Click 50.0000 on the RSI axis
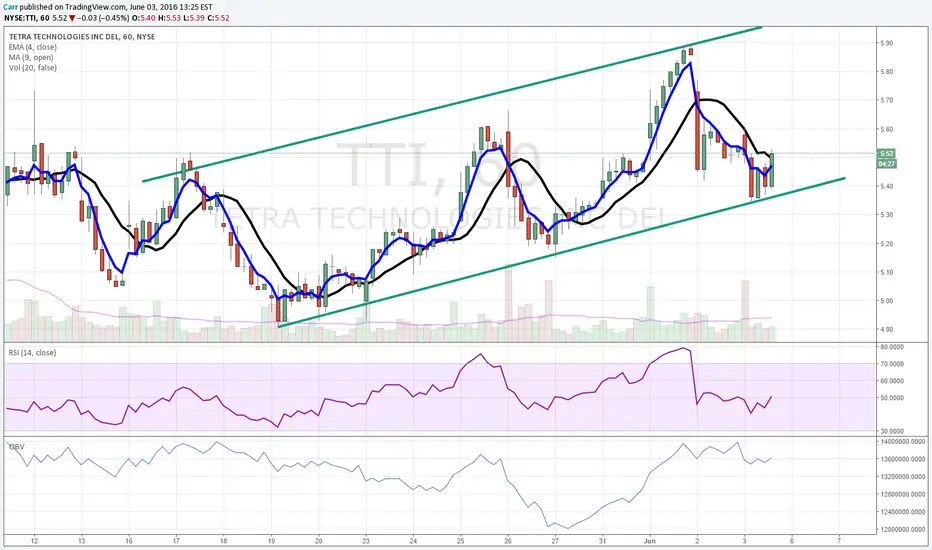The width and height of the screenshot is (932, 550). tap(892, 398)
